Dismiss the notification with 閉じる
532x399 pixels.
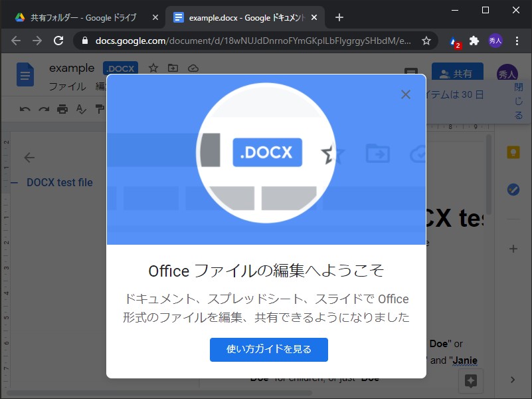(519, 101)
